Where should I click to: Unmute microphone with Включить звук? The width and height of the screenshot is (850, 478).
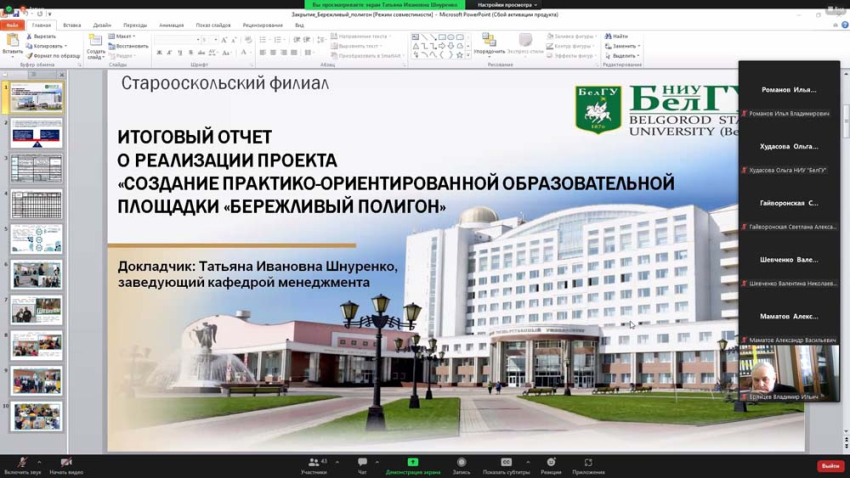(x=22, y=466)
